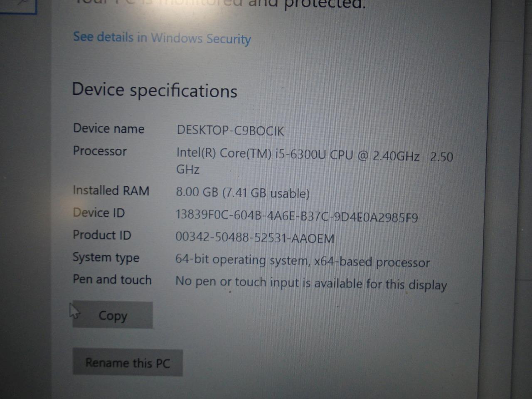Click the Processor label
This screenshot has width=532, height=399.
pyautogui.click(x=100, y=151)
